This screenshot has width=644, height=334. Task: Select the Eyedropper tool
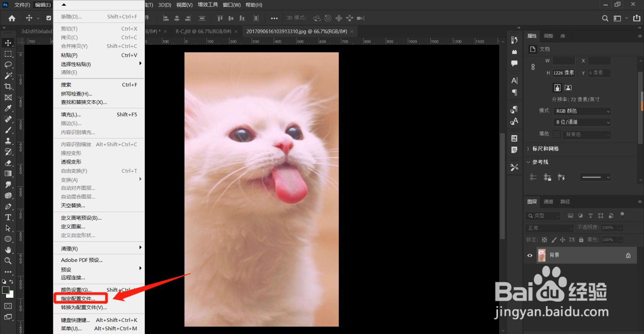pos(8,108)
